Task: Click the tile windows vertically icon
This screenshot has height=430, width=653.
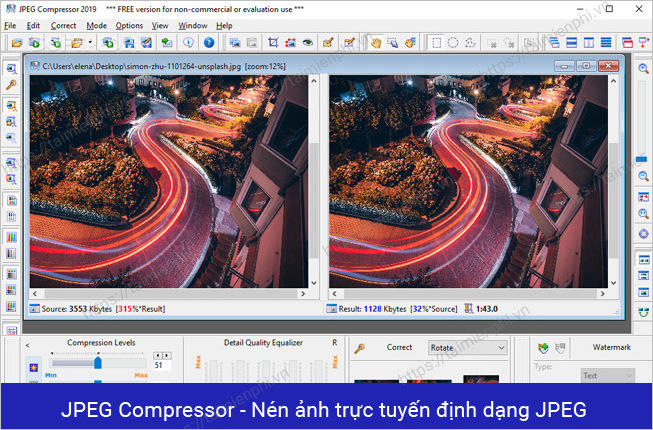Action: coord(589,42)
